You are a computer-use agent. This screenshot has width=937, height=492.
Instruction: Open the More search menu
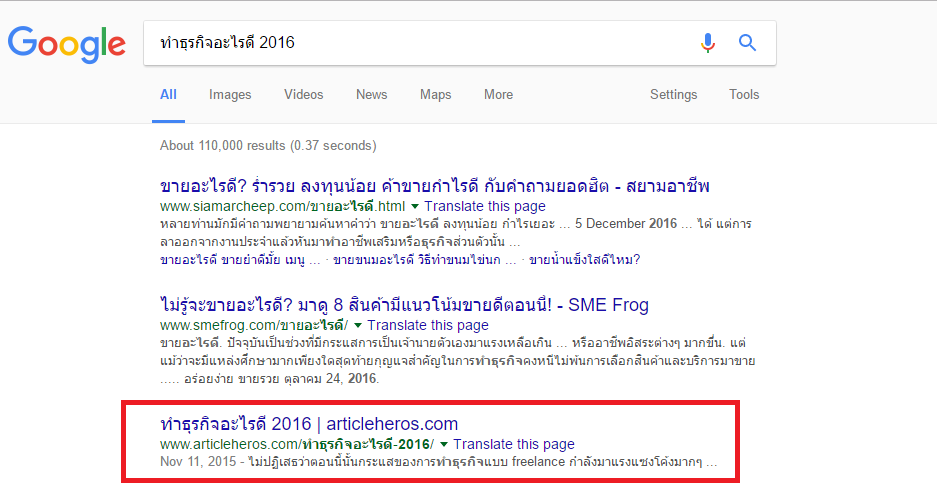click(498, 94)
